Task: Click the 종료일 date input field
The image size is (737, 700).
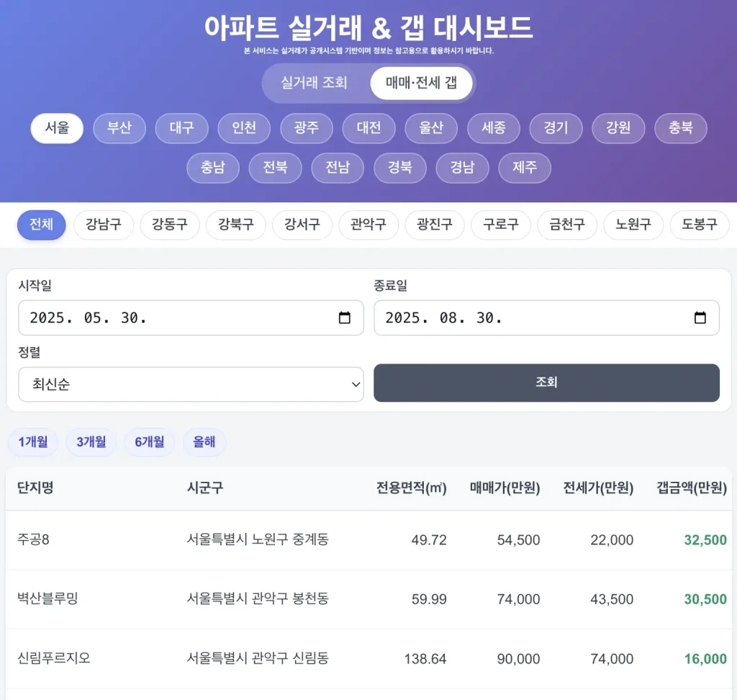Action: click(x=547, y=318)
